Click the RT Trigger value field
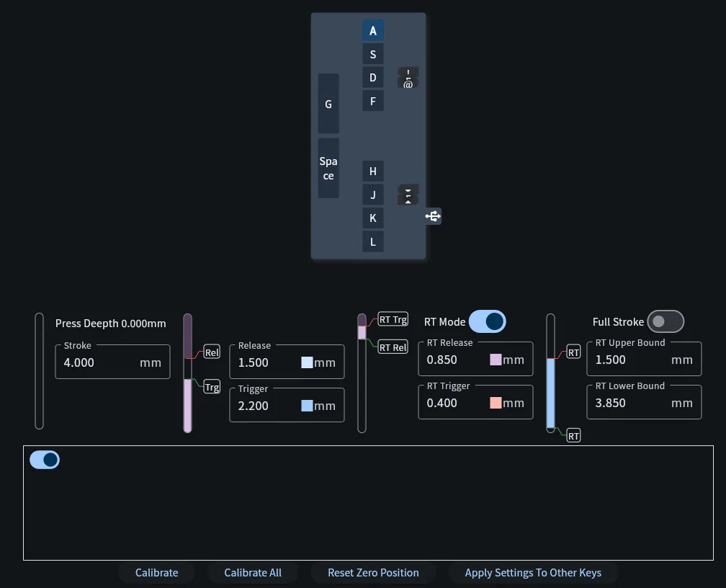The image size is (726, 588). point(475,403)
